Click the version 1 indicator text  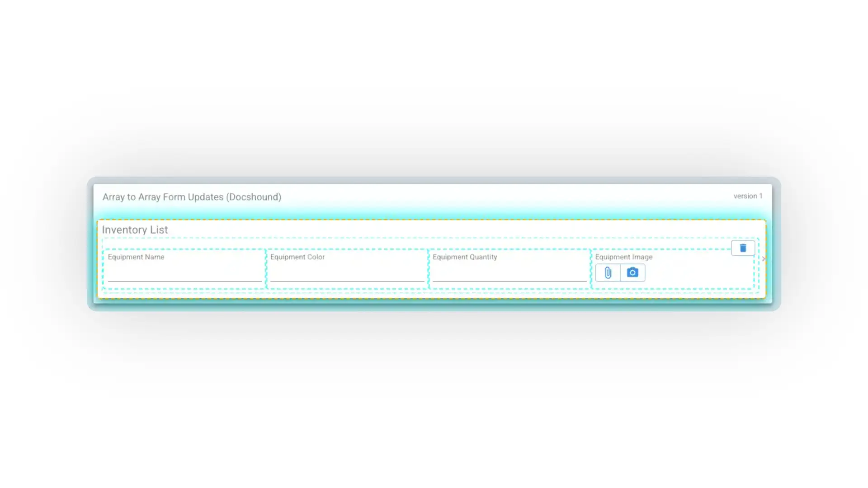click(748, 196)
